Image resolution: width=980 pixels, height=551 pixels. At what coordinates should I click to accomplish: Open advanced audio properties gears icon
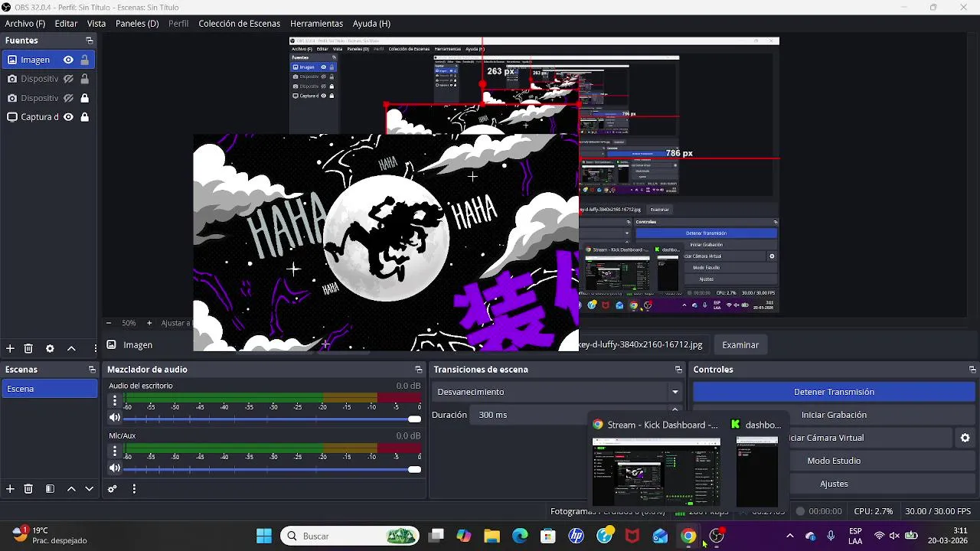tap(113, 488)
